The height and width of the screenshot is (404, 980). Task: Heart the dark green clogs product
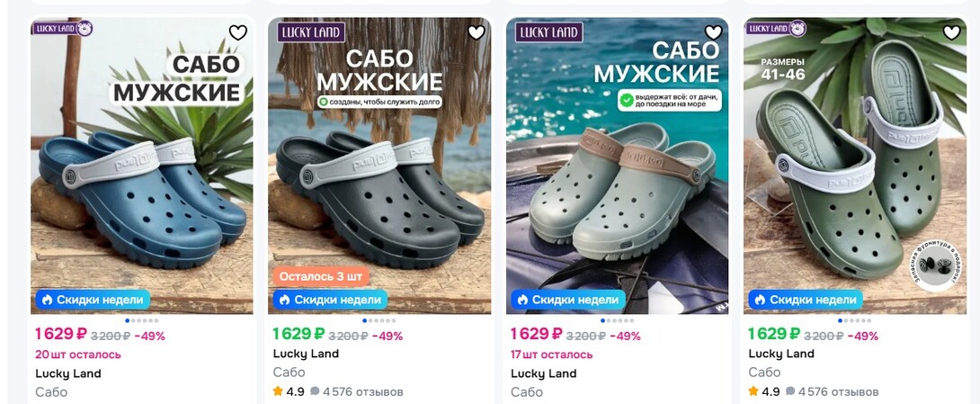coord(951,33)
